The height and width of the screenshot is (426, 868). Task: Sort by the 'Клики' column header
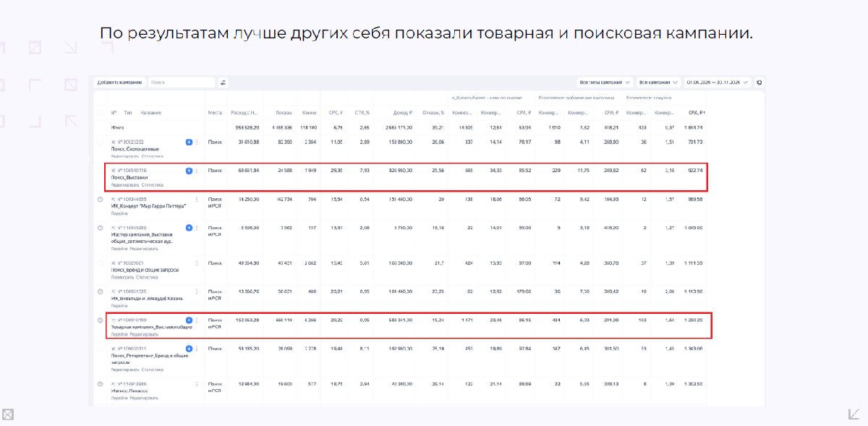coord(310,113)
